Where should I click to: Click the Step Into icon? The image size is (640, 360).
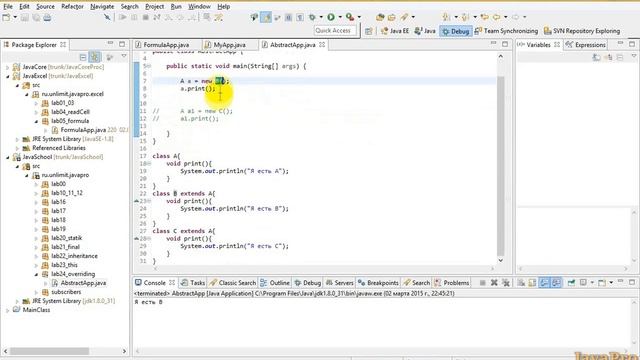pos(169,17)
